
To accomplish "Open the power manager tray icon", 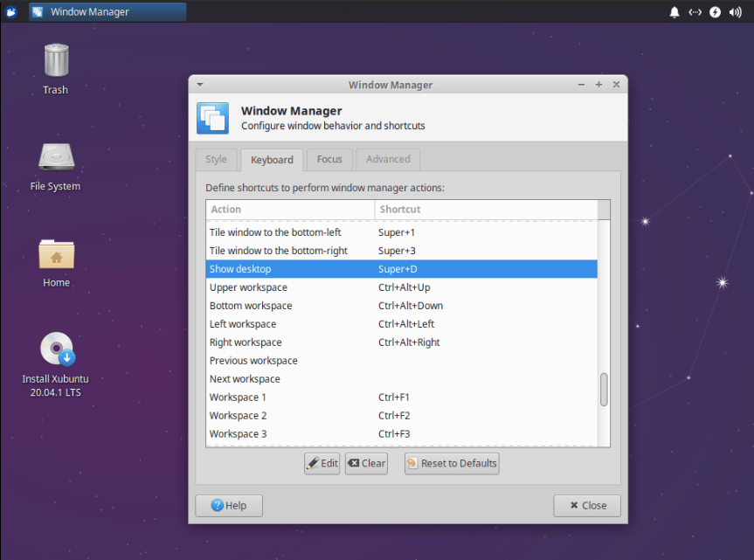I will (x=715, y=11).
